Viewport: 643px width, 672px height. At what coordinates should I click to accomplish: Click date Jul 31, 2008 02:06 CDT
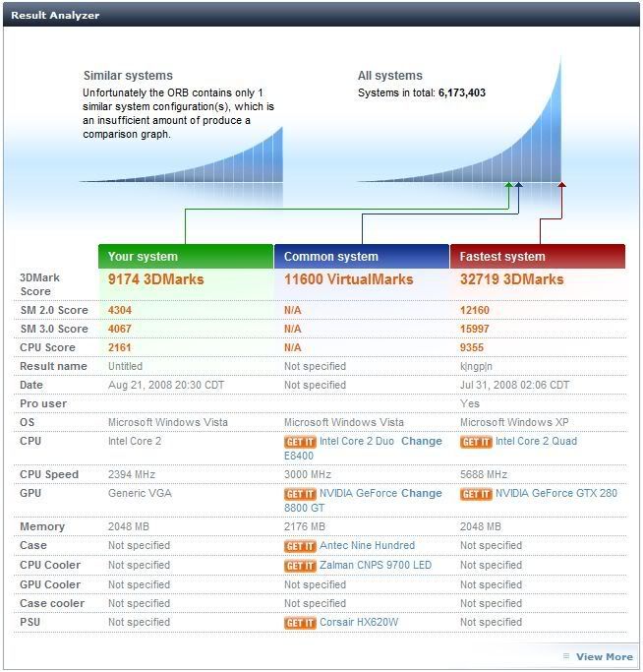[x=514, y=386]
